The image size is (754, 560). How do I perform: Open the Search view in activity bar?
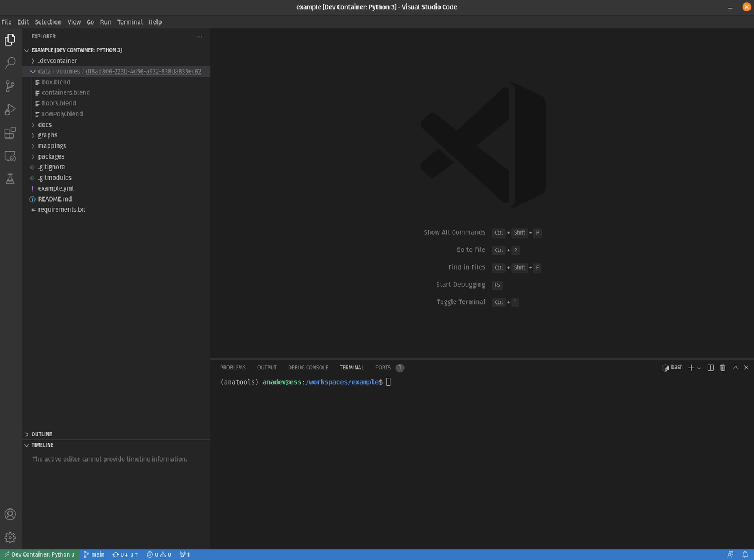pos(10,63)
